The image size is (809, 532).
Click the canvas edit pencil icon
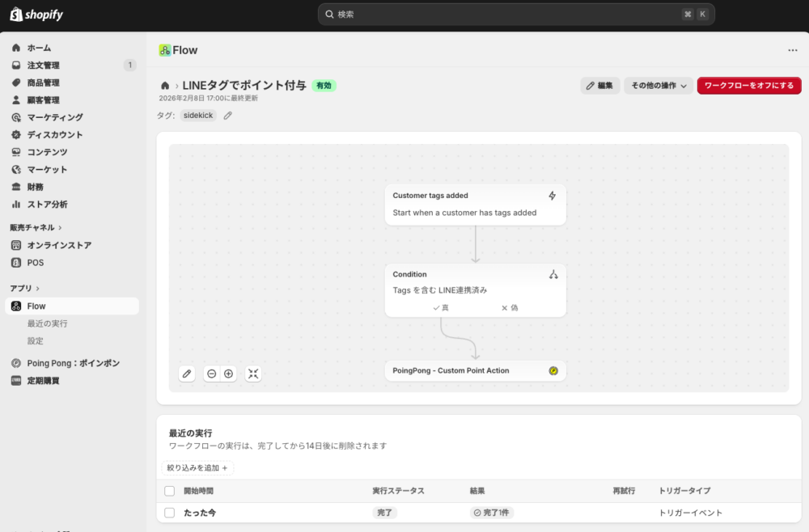tap(187, 374)
